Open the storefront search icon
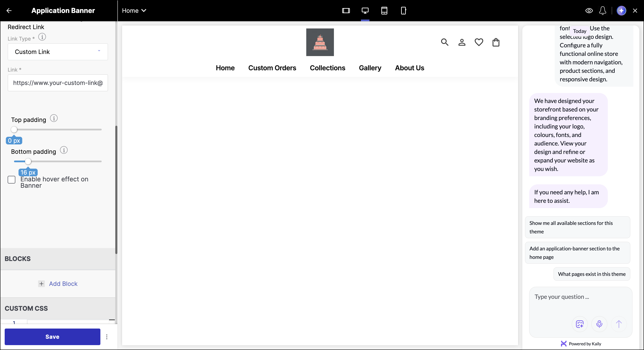The height and width of the screenshot is (350, 644). click(445, 42)
